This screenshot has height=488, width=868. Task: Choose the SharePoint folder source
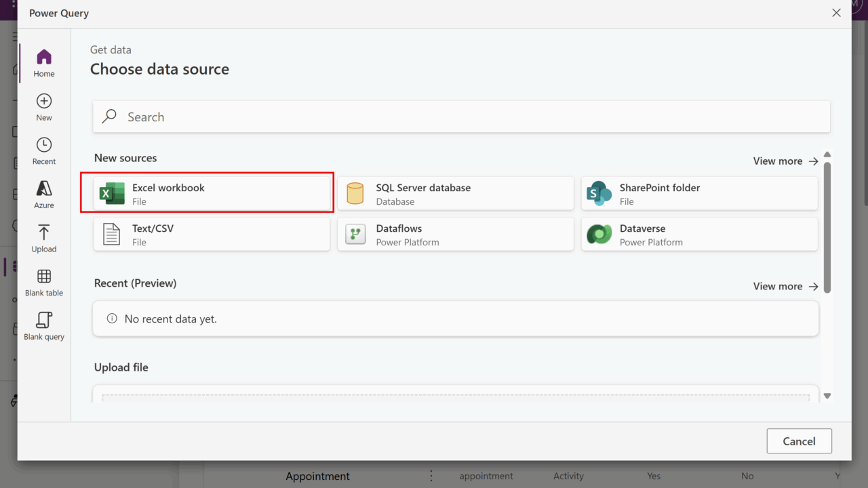699,194
